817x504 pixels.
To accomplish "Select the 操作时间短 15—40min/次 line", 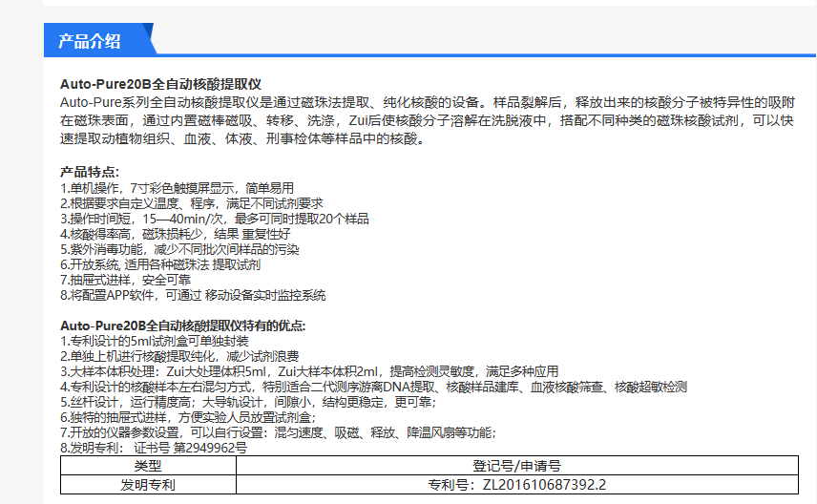I will click(214, 219).
